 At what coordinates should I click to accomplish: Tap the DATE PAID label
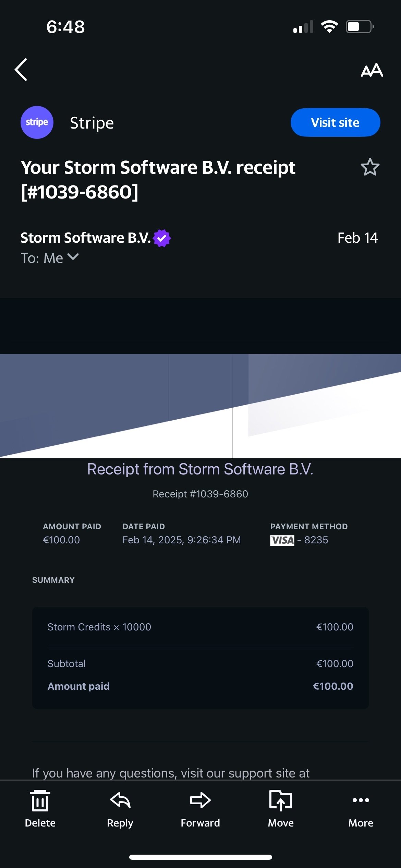(144, 527)
